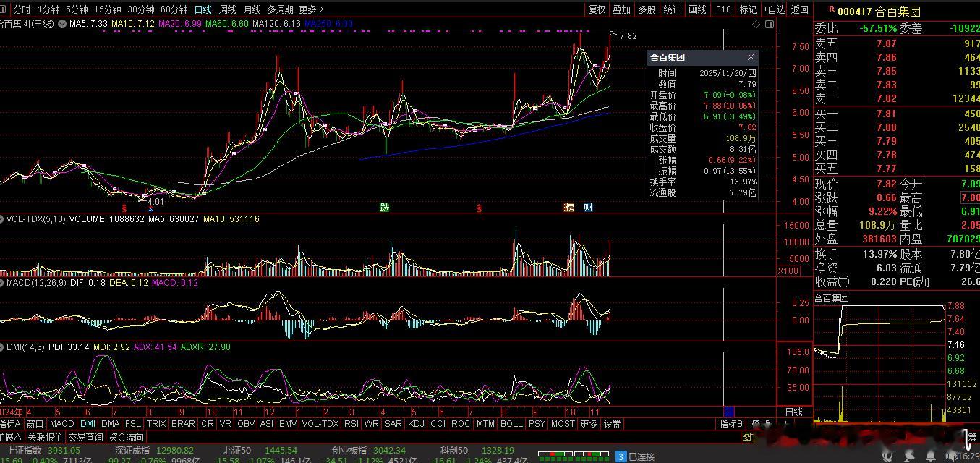Select the WR indicator

tap(372, 424)
